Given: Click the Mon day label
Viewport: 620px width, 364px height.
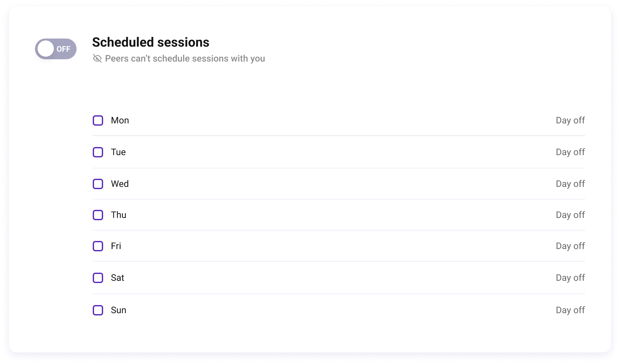Looking at the screenshot, I should pos(120,120).
